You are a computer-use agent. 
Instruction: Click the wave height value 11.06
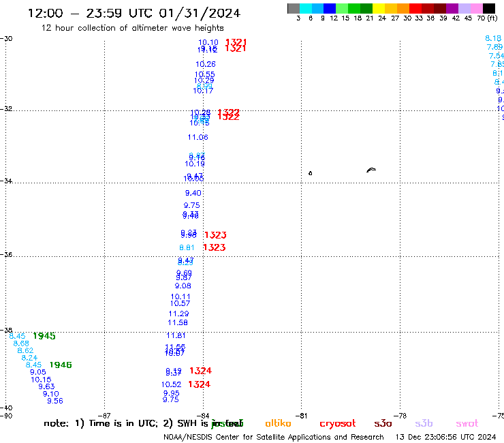pos(198,138)
